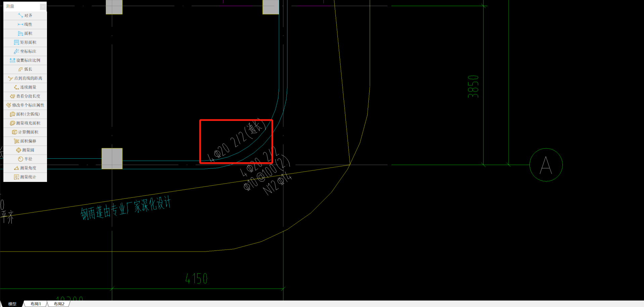The image size is (644, 307).
Task: Open 查看分段长度 segment length viewer
Action: coord(25,96)
